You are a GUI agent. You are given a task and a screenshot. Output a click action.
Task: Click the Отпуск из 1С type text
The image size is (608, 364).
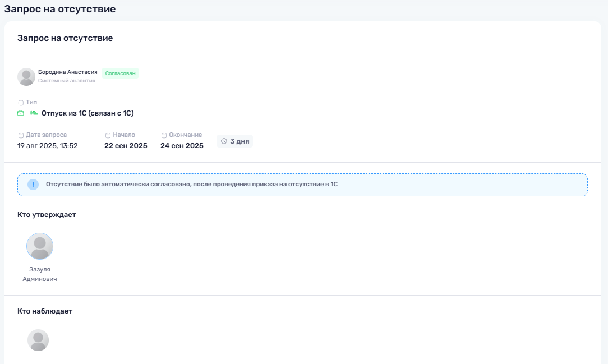tap(87, 113)
